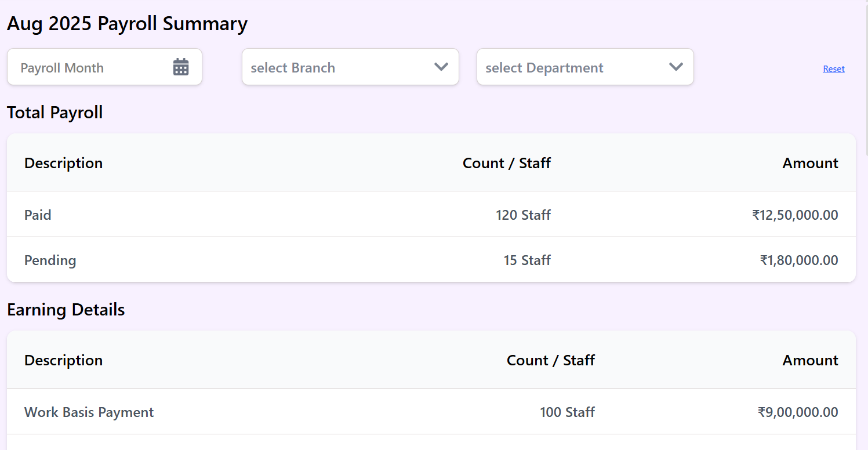The width and height of the screenshot is (868, 450).
Task: Click the ₹9,00,000.00 amount cell
Action: (798, 412)
